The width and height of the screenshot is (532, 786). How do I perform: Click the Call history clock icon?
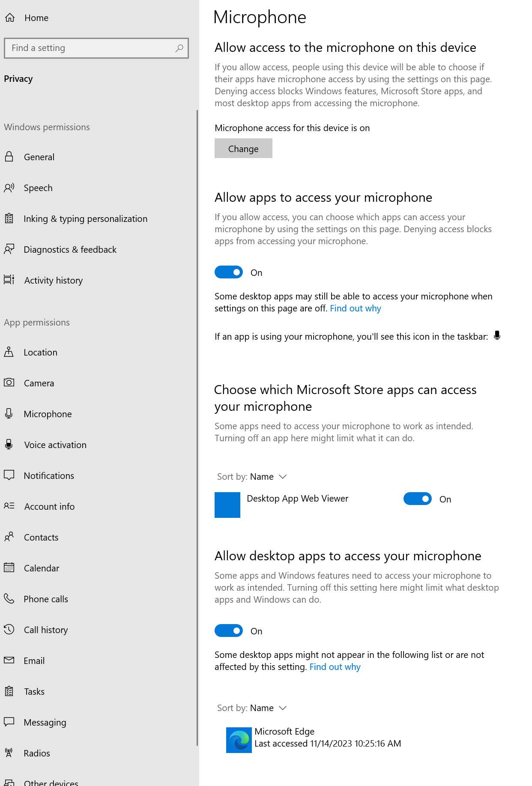(9, 629)
